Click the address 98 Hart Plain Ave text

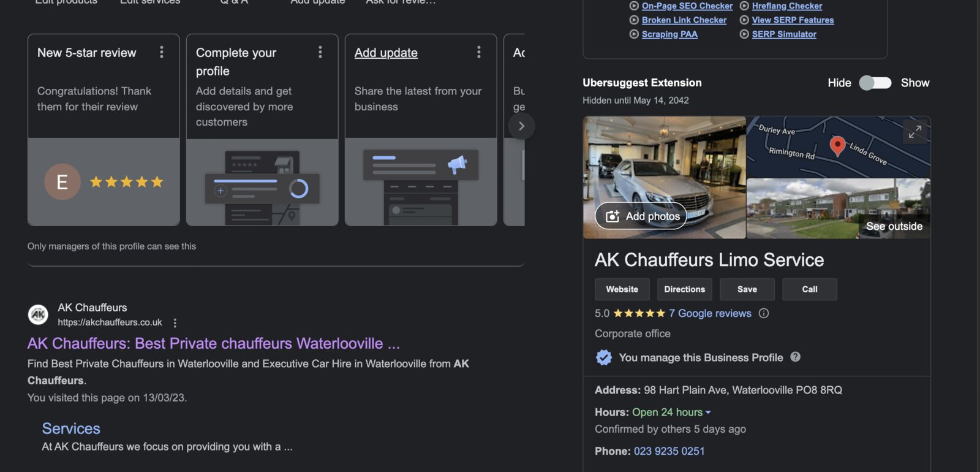point(743,390)
